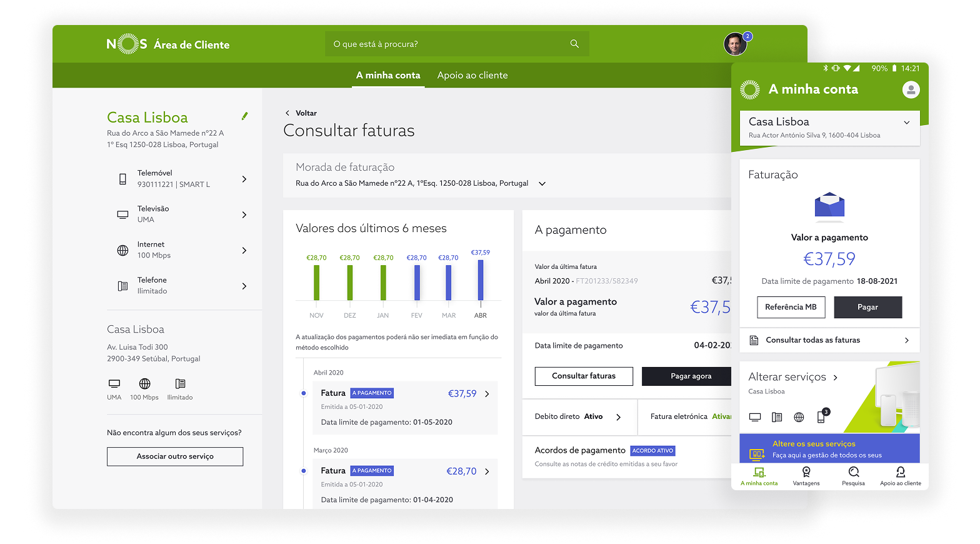Click the Telemóvel phone icon
Screen dimensions: 980x544
(122, 179)
